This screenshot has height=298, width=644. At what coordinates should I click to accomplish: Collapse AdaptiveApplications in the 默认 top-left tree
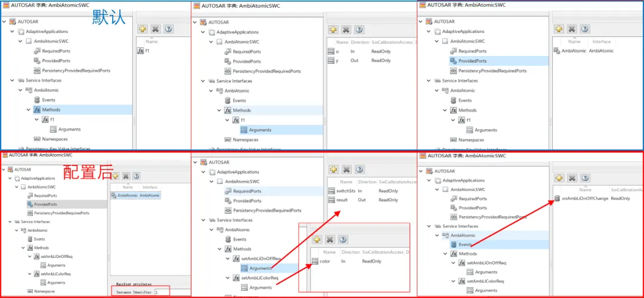13,31
